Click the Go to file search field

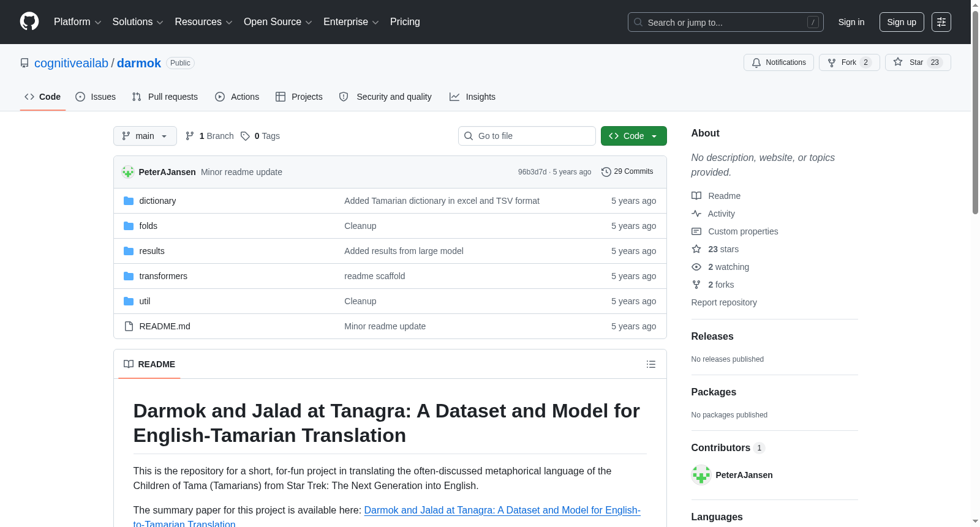[527, 136]
